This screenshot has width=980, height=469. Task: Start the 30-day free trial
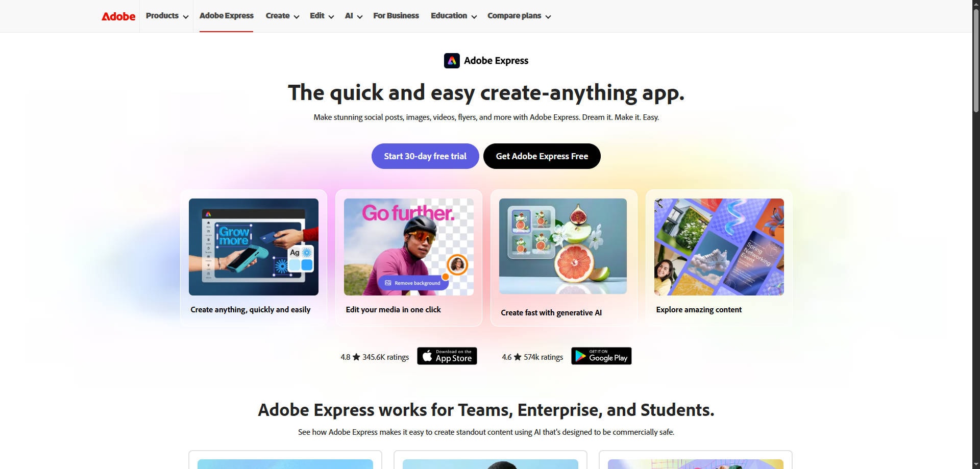point(425,156)
